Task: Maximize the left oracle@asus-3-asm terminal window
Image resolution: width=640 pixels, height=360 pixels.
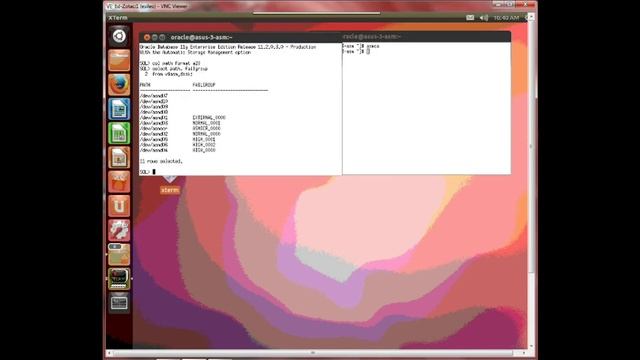Action: [162, 37]
